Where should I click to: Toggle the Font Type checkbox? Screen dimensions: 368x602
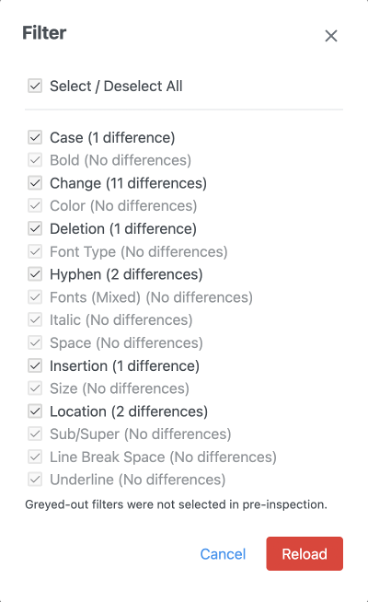[x=35, y=251]
